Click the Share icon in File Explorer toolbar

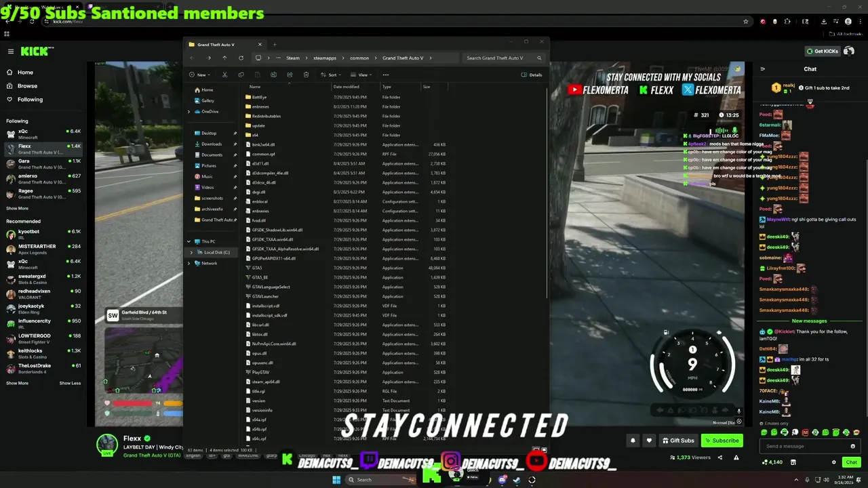click(x=290, y=75)
